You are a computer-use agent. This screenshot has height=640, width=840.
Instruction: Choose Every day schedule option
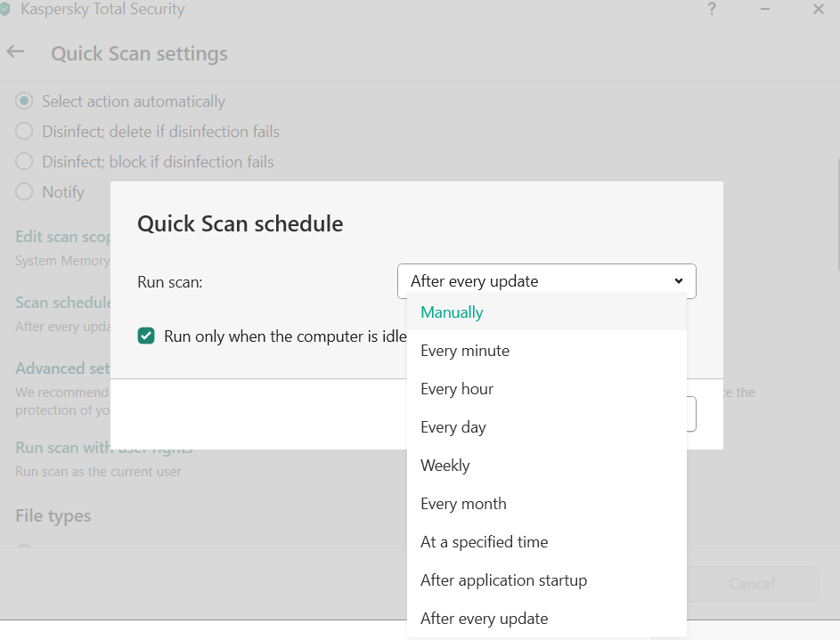pos(546,427)
